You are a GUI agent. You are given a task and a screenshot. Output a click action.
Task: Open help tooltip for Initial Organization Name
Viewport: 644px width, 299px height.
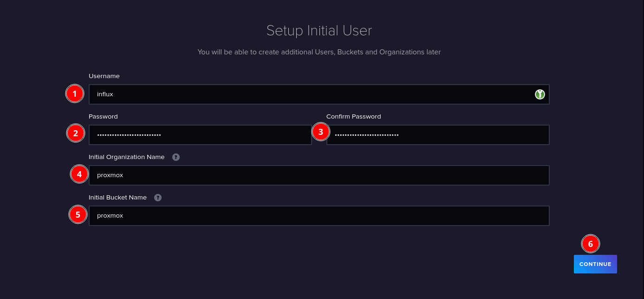[x=176, y=157]
